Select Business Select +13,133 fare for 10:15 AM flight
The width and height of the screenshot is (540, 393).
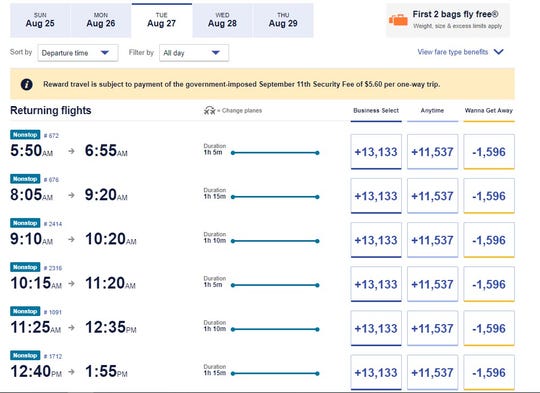pos(376,284)
